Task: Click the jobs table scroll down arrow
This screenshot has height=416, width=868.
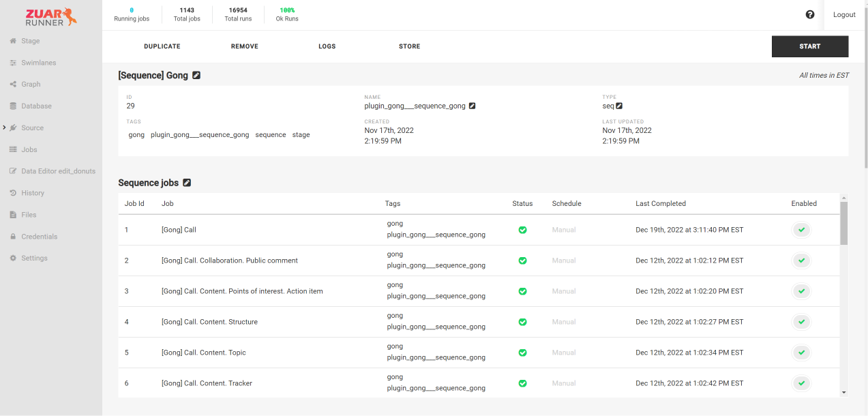Action: (x=844, y=393)
